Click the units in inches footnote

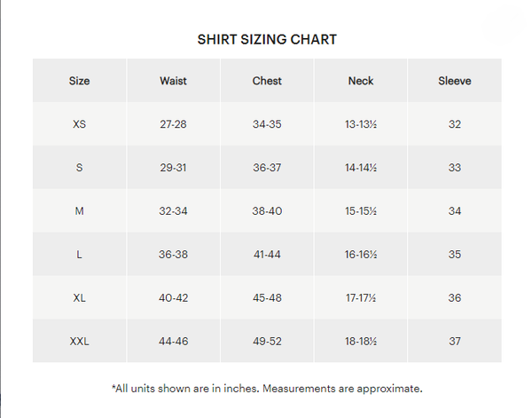[267, 389]
